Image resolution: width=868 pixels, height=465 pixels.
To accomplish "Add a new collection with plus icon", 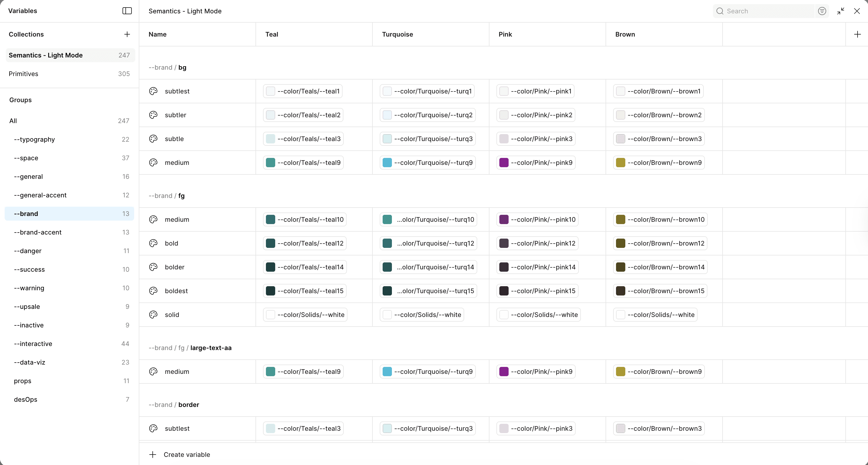I will tap(127, 34).
